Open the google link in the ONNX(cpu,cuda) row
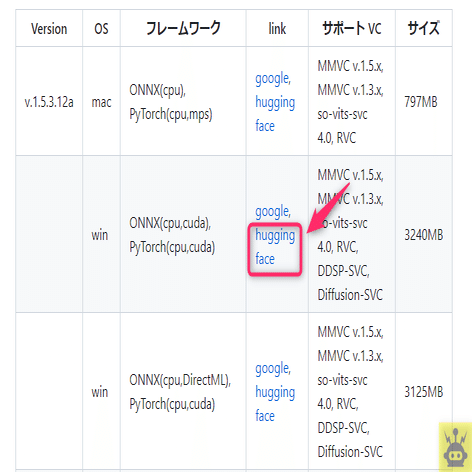Viewport: 472px width, 472px height. pos(272,212)
